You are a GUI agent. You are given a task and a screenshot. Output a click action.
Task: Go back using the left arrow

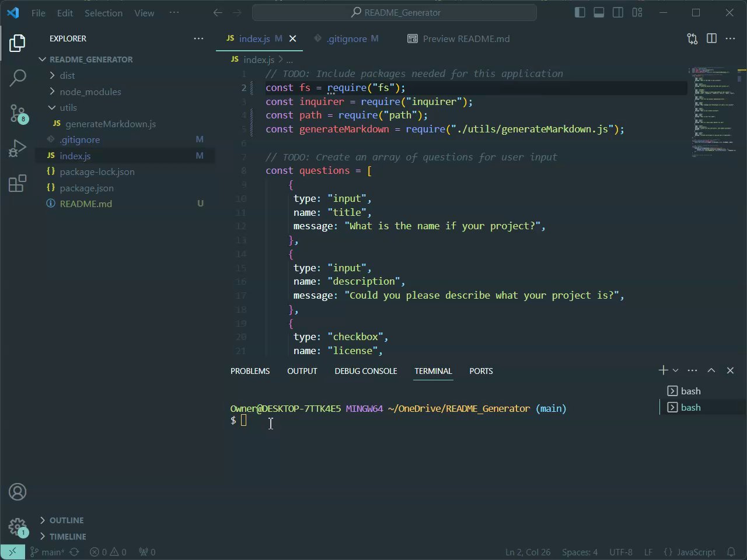coord(218,12)
